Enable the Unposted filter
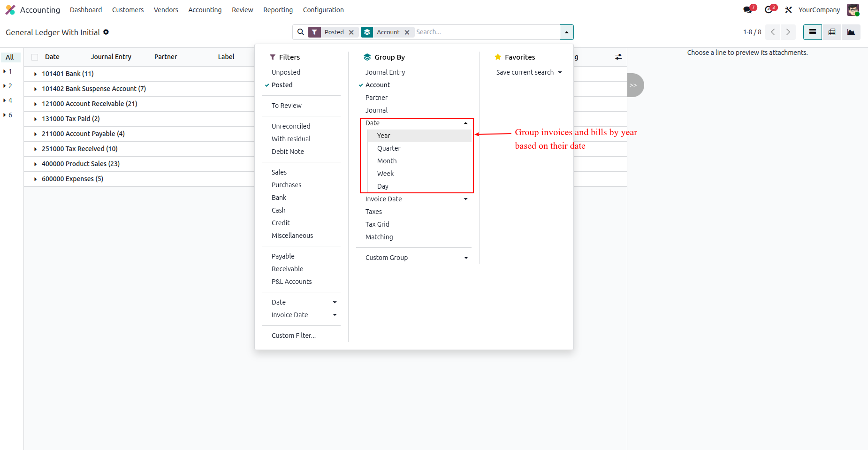 [286, 72]
